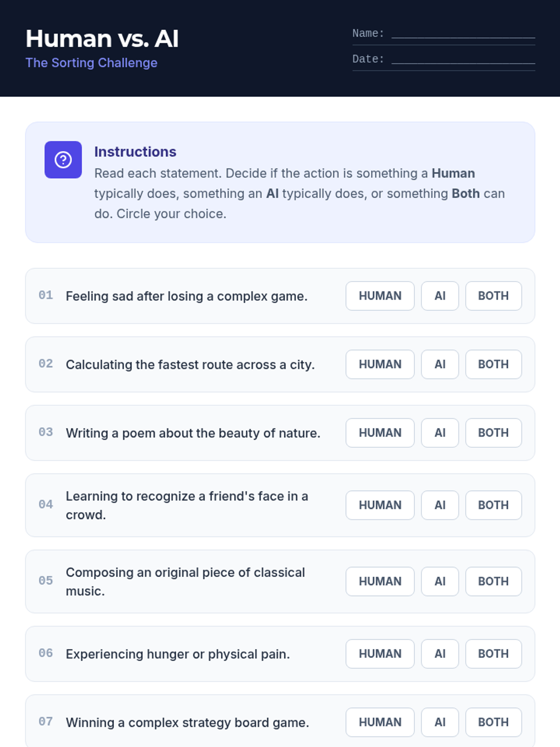Choose BOTH for calculating fastest route

(493, 365)
